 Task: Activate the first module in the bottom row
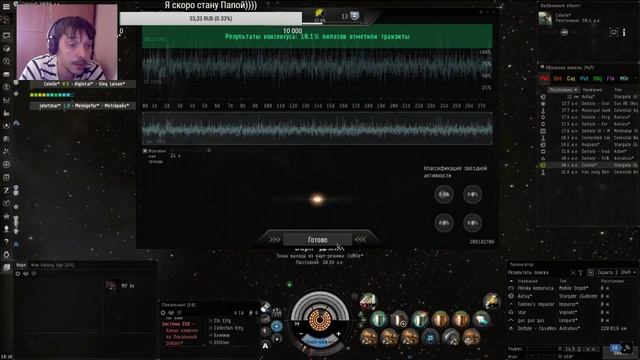click(x=369, y=337)
